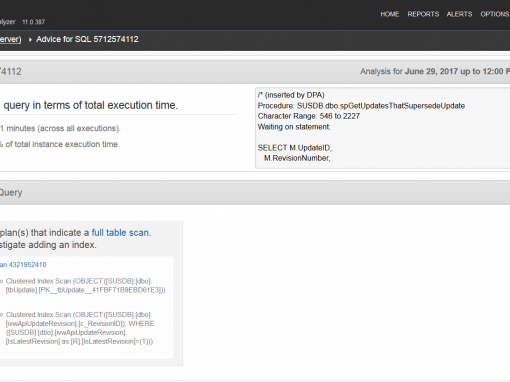This screenshot has width=510, height=382.
Task: Follow the 'full table scan' link
Action: 120,233
